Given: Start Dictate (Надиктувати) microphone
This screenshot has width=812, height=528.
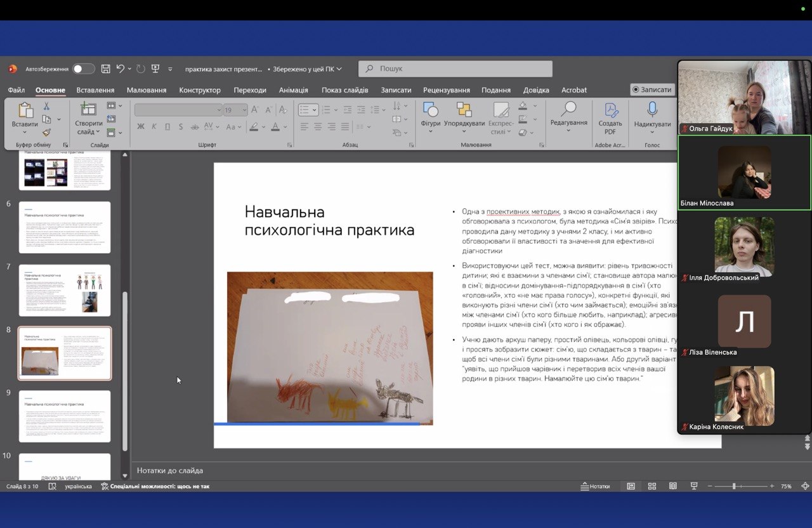Looking at the screenshot, I should click(x=652, y=117).
